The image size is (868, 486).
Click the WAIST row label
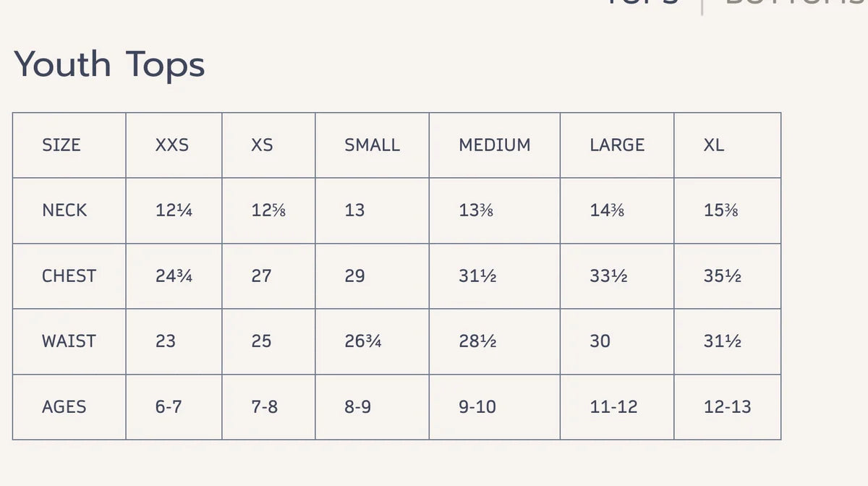pyautogui.click(x=69, y=341)
